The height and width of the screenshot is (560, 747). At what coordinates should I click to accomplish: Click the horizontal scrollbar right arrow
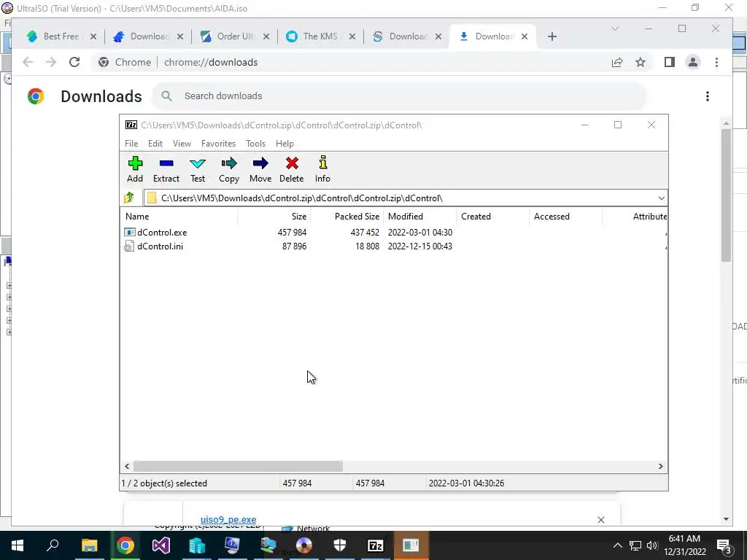point(661,466)
